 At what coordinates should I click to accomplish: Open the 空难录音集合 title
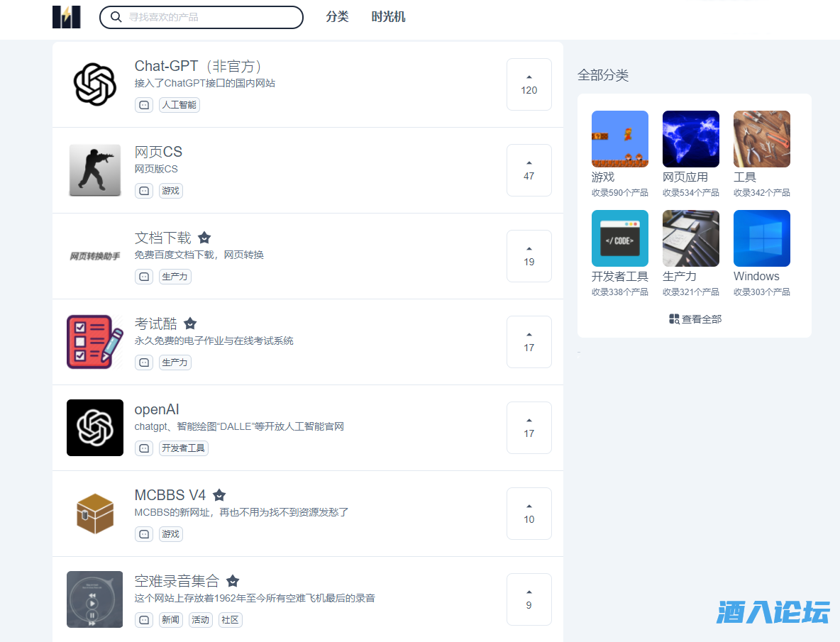(x=177, y=581)
